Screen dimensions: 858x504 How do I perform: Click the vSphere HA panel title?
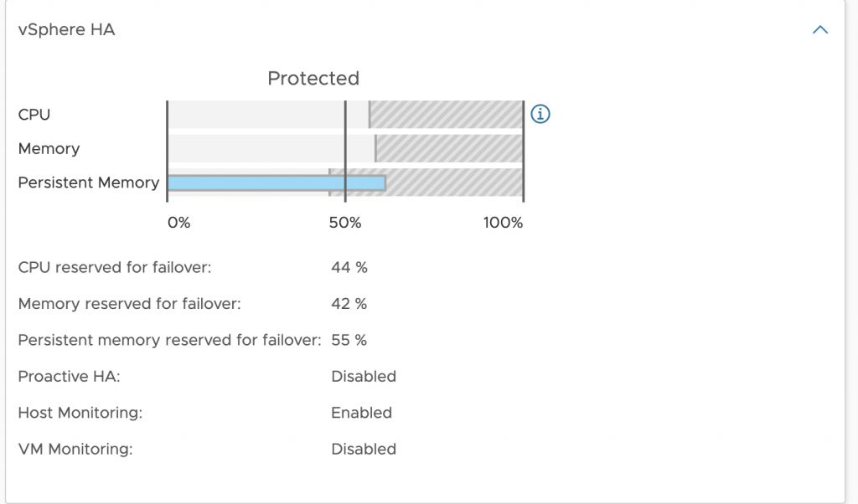[66, 30]
